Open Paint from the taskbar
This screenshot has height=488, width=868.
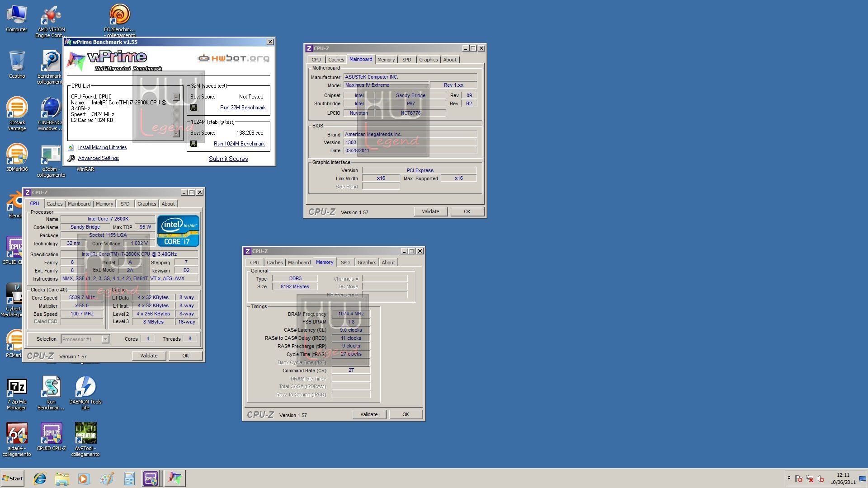(x=107, y=479)
